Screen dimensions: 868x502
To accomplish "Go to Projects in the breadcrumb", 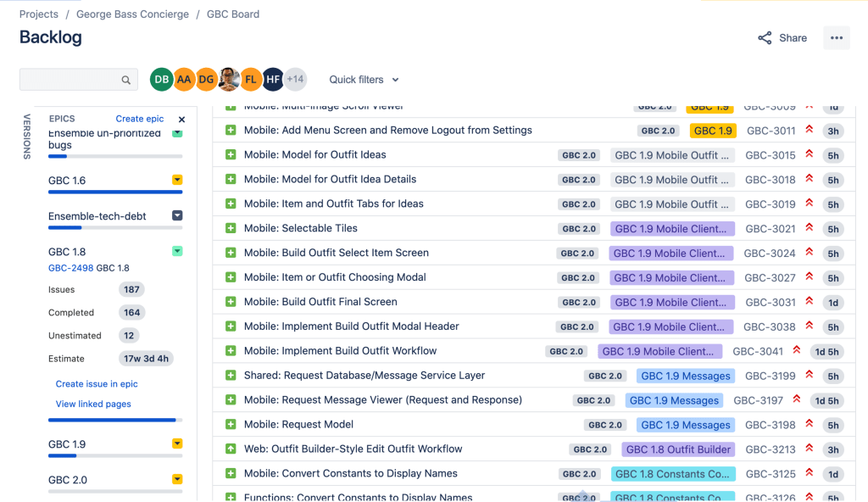I will [x=39, y=14].
